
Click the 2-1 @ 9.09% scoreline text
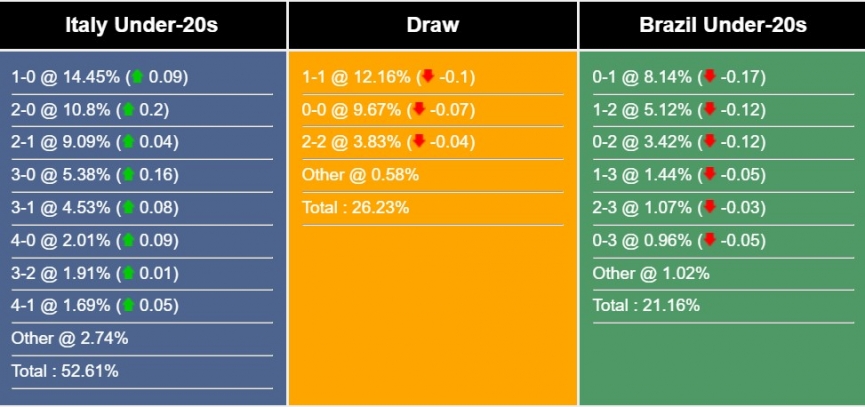[60, 142]
